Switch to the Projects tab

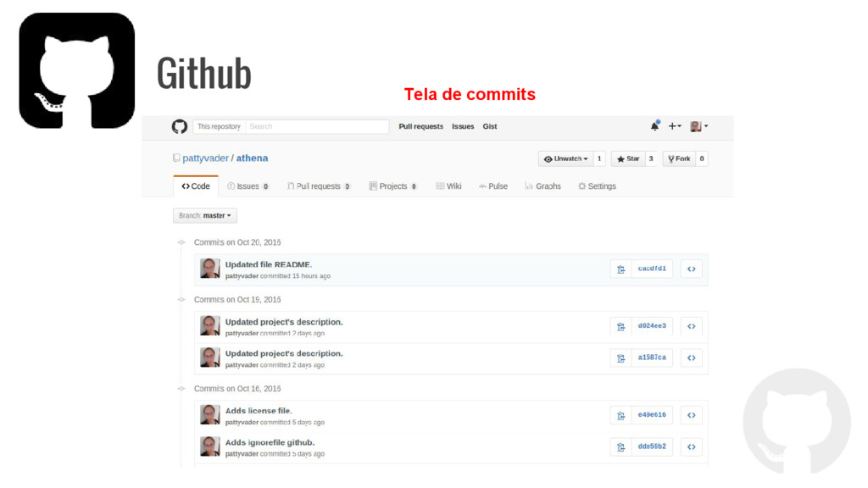pyautogui.click(x=393, y=186)
